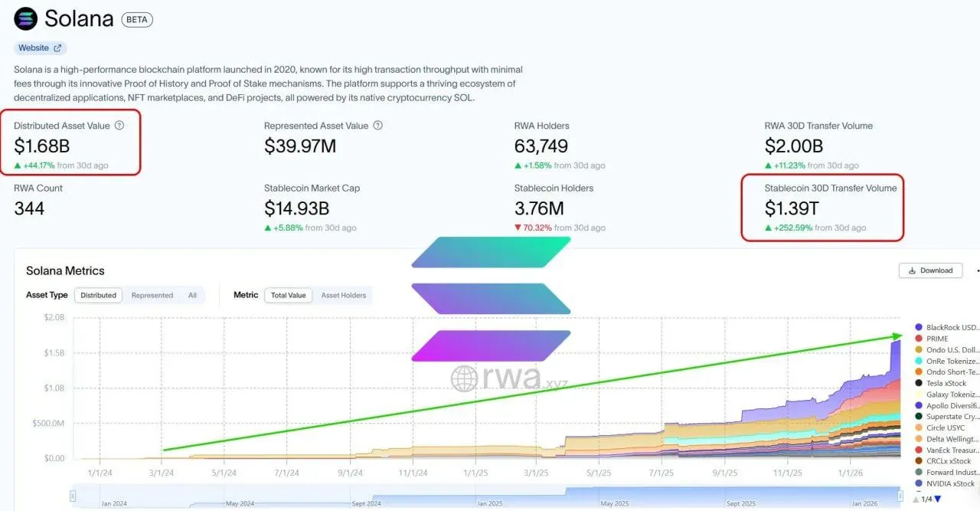Click the Solana logo icon beside the title
Viewport: 980px width, 511px height.
click(x=25, y=18)
